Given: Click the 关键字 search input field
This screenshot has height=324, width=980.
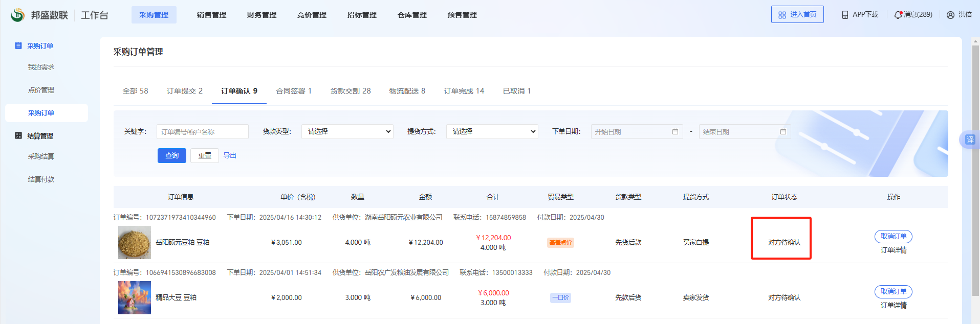Looking at the screenshot, I should (x=202, y=132).
